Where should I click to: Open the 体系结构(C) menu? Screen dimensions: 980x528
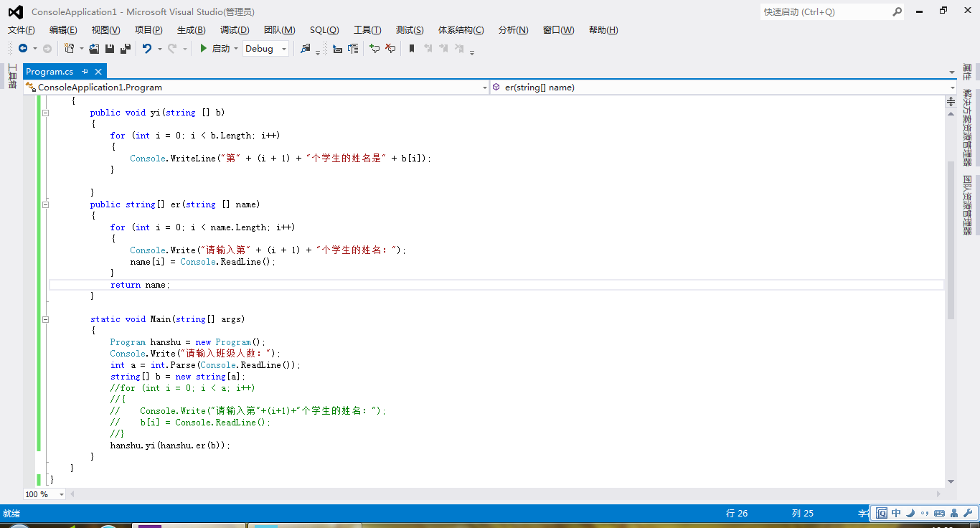point(461,29)
